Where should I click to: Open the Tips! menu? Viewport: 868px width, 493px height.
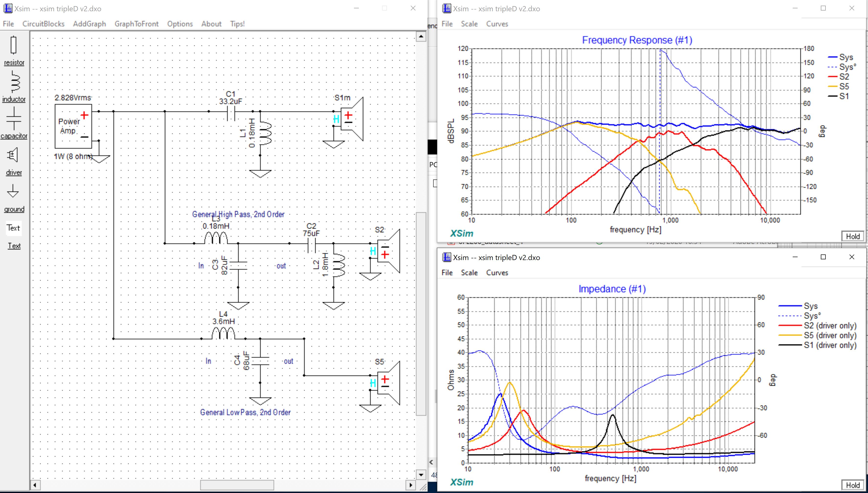point(237,24)
